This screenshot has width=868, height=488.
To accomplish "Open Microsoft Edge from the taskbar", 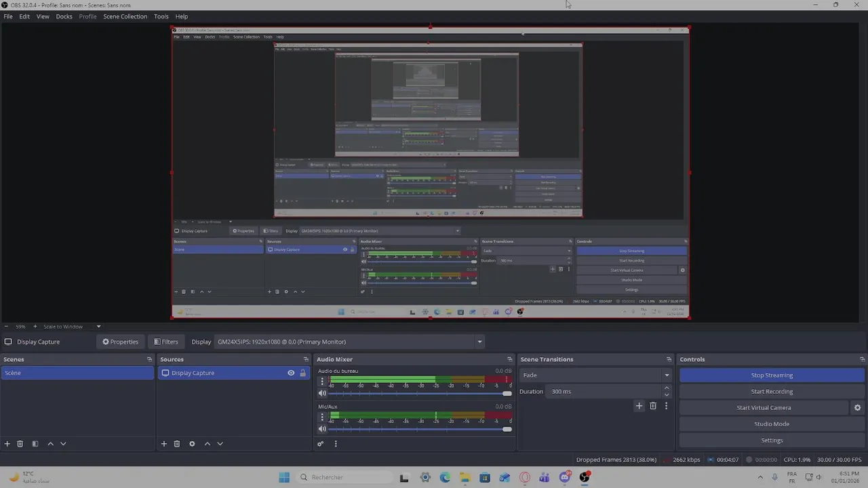I will [x=445, y=477].
